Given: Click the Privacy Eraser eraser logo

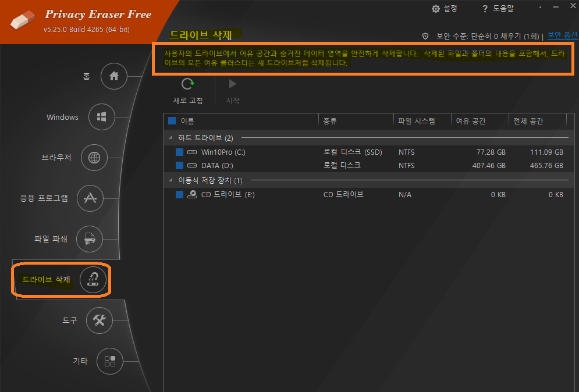Looking at the screenshot, I should click(22, 19).
